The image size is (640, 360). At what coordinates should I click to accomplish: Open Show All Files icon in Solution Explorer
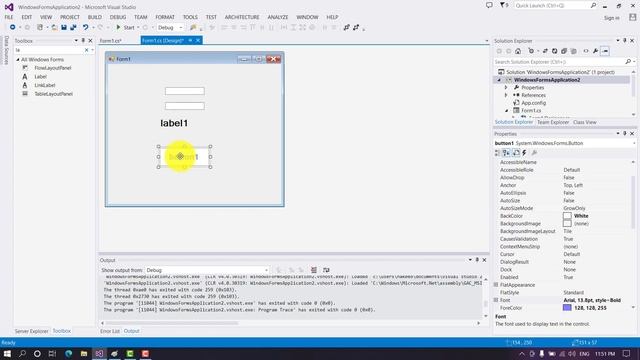(573, 51)
